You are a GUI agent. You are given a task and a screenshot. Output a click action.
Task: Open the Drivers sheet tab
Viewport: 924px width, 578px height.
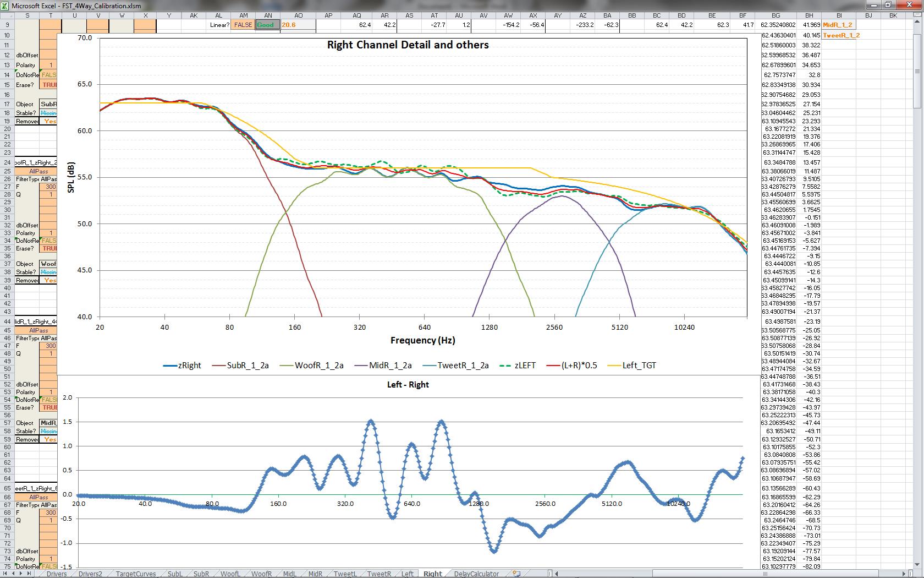point(56,574)
